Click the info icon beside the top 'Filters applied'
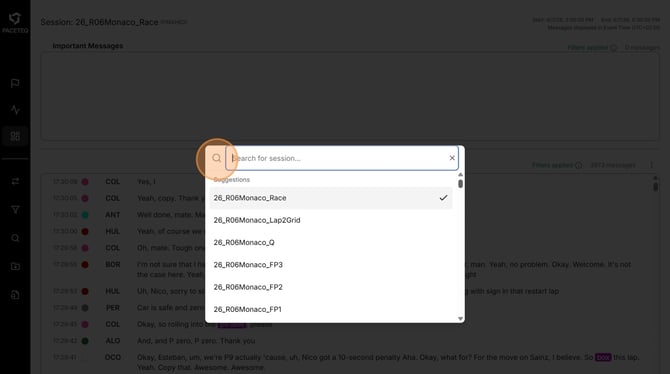Viewport: 670px width, 374px height. 614,48
